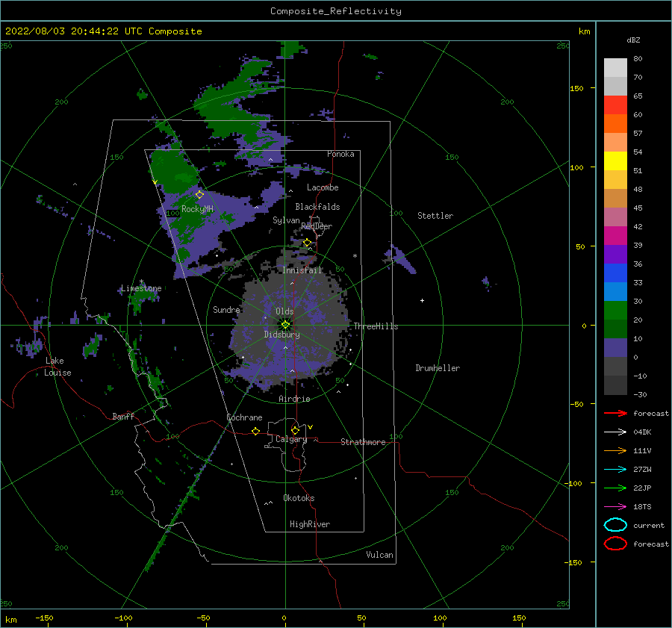
Task: Click the Strathmore label
Action: (363, 442)
